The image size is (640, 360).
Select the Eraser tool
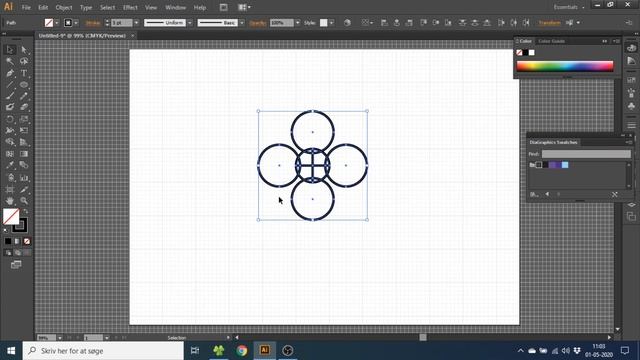[x=24, y=107]
